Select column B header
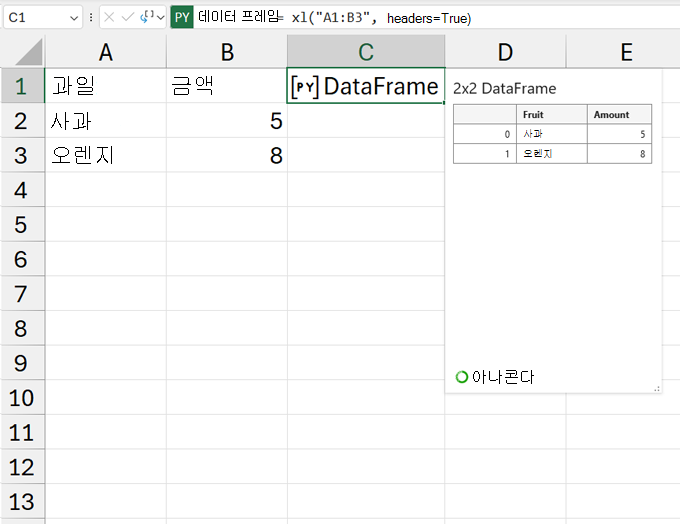Screen dimensions: 680x524 click(x=227, y=52)
